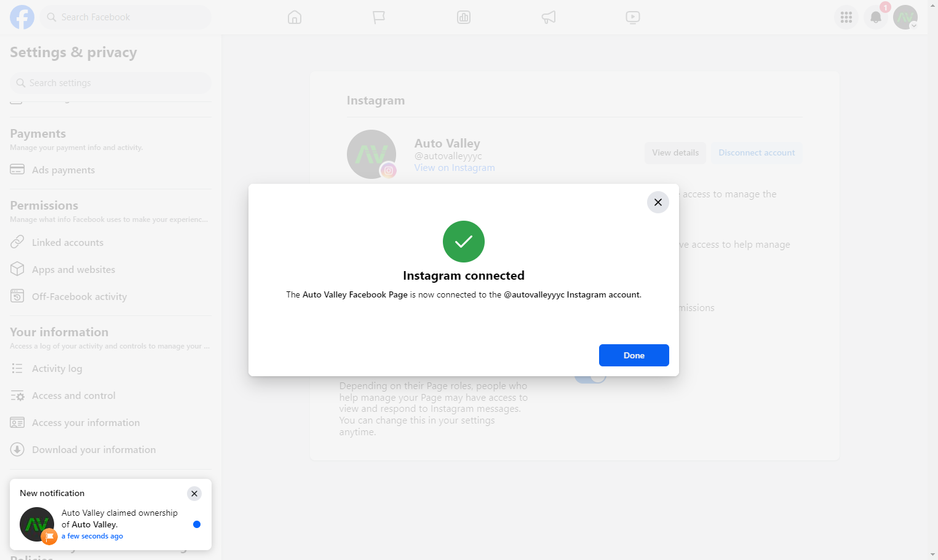Click the Access and control gear-list icon

17,396
